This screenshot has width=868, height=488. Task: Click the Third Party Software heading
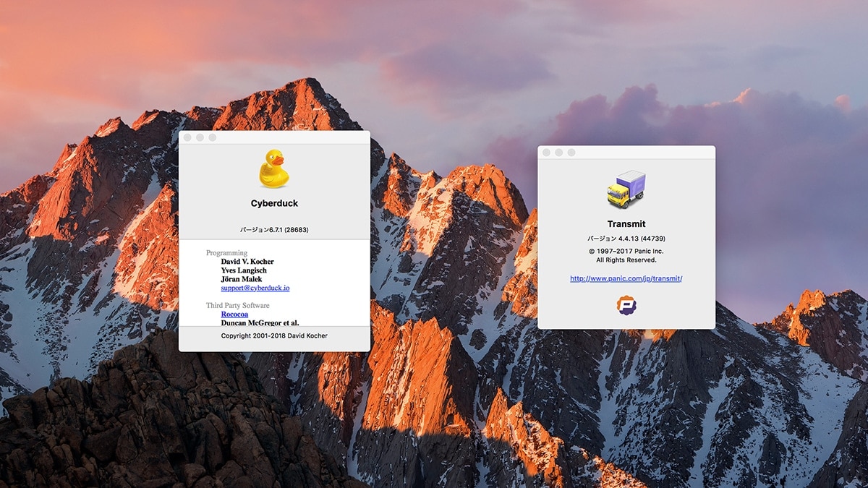[x=238, y=306]
